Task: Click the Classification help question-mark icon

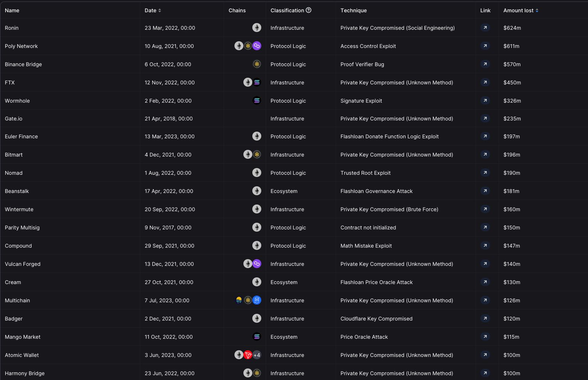Action: pos(309,10)
